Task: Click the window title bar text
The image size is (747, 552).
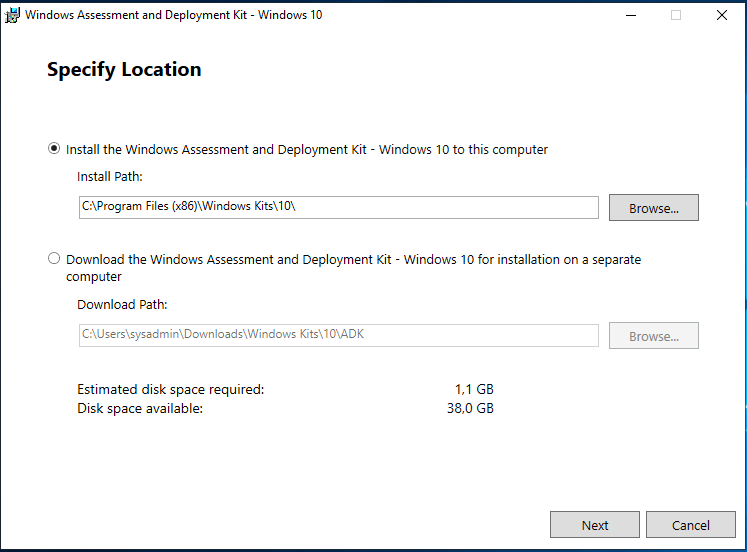Action: (x=173, y=15)
